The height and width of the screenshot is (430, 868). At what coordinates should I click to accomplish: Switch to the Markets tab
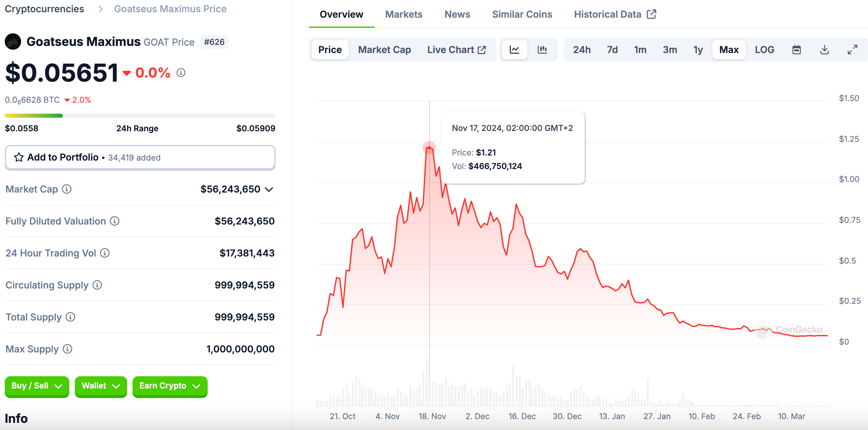coord(403,14)
